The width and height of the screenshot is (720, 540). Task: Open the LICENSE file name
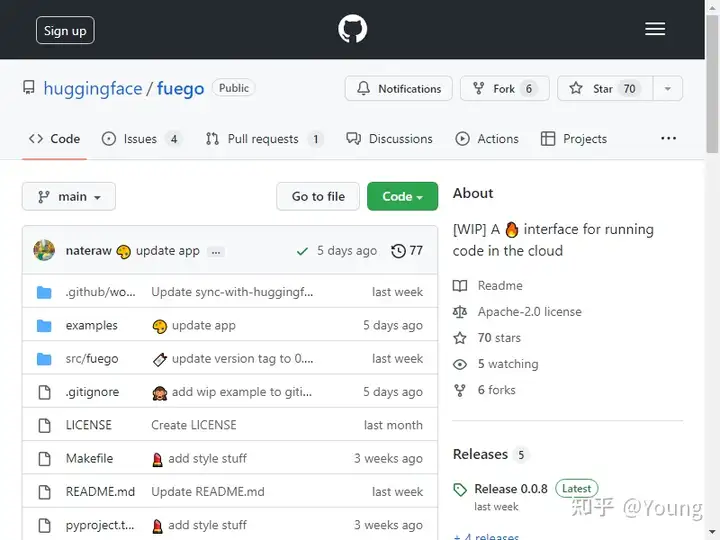tap(89, 425)
